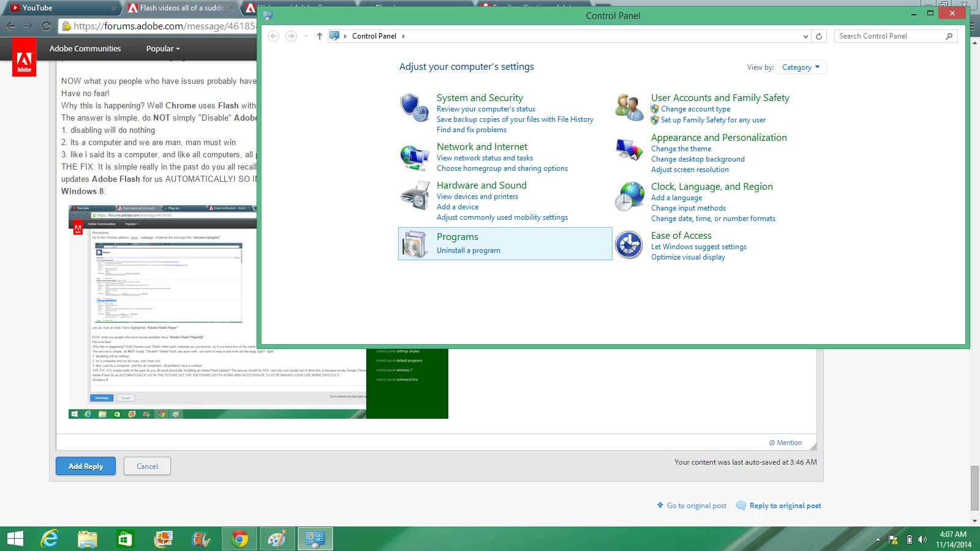The image size is (980, 551).
Task: Click the Ease of Access blue circle icon
Action: point(629,245)
